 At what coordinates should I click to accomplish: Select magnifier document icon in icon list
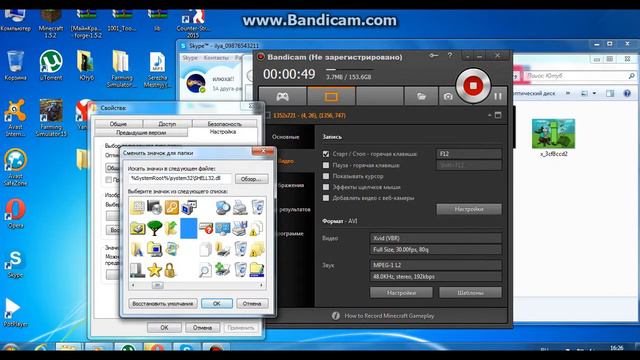point(205,270)
